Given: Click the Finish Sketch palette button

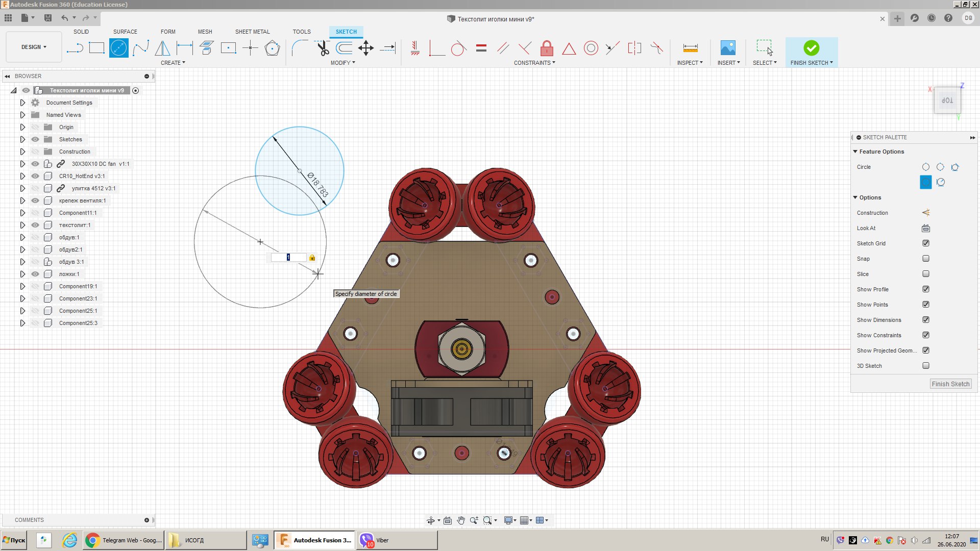Looking at the screenshot, I should click(950, 384).
